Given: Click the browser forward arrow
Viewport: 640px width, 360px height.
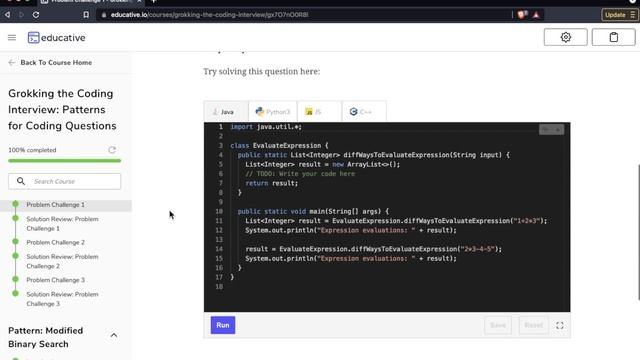Looking at the screenshot, I should point(22,15).
